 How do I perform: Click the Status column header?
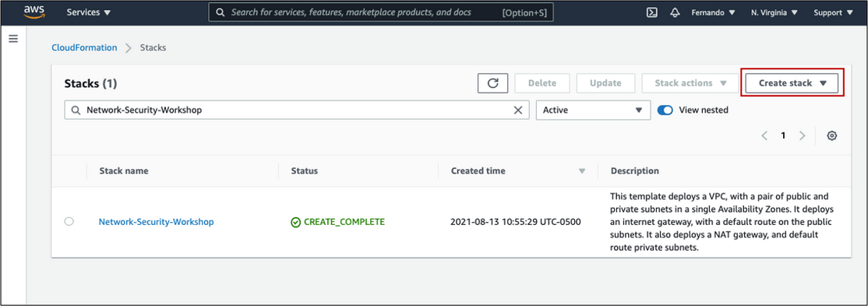tap(305, 171)
